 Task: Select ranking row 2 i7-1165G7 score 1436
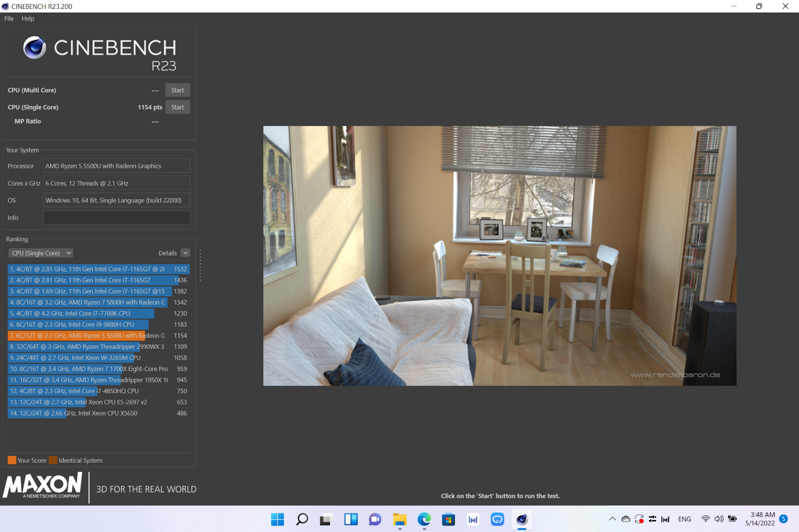[98, 280]
